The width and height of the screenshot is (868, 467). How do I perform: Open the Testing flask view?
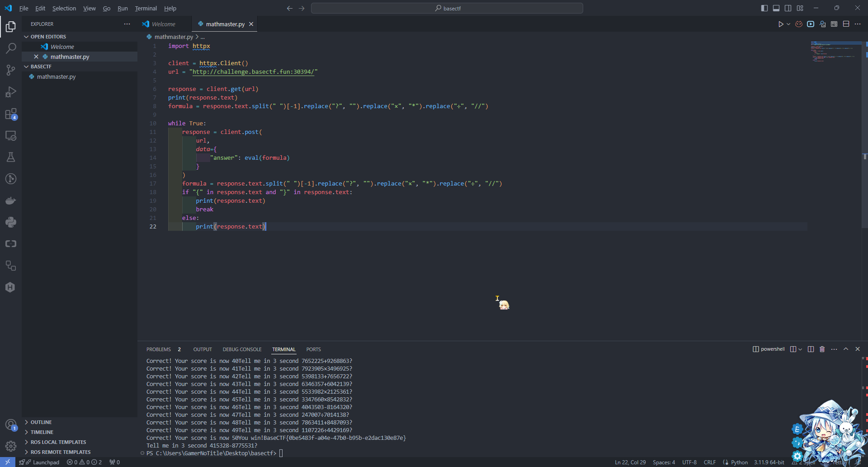tap(11, 157)
